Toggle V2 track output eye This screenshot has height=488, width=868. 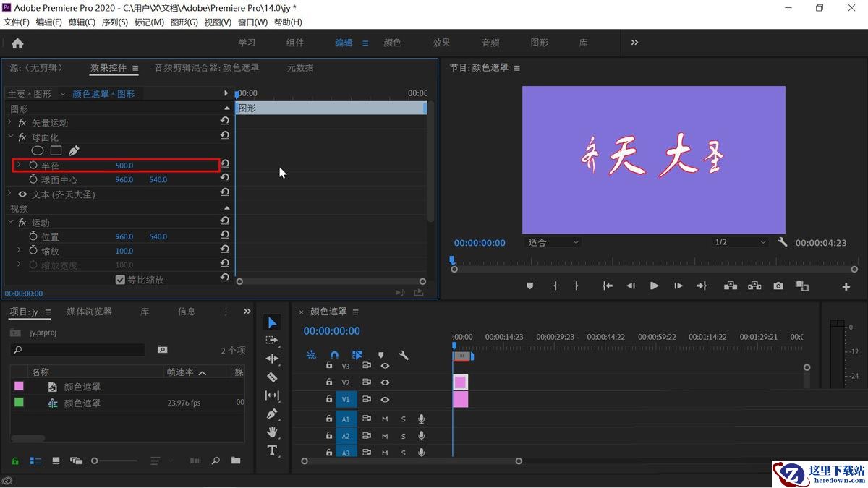click(385, 382)
